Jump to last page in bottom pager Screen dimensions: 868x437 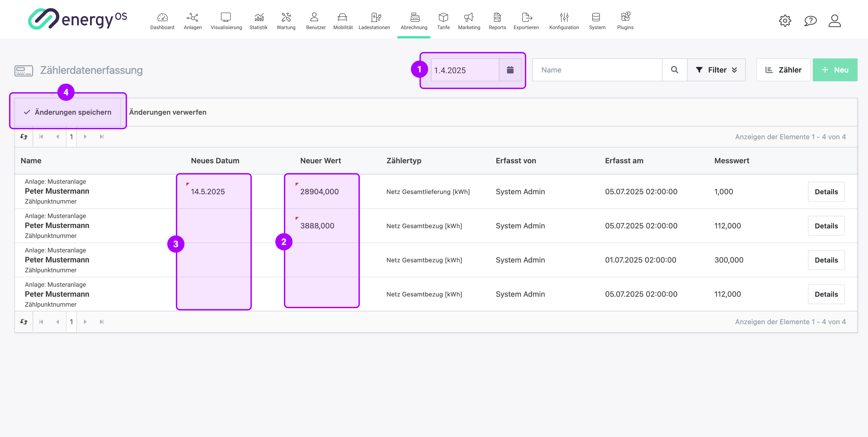[x=101, y=322]
